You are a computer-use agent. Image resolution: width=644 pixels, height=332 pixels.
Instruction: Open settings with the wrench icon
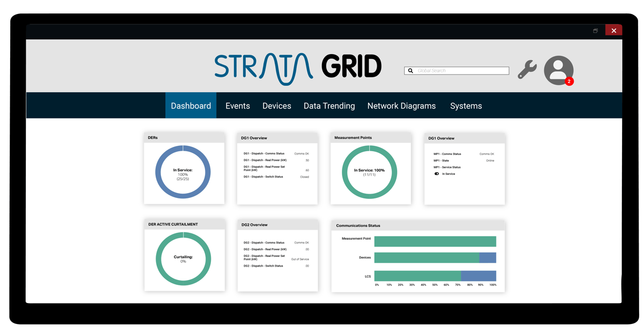coord(527,69)
